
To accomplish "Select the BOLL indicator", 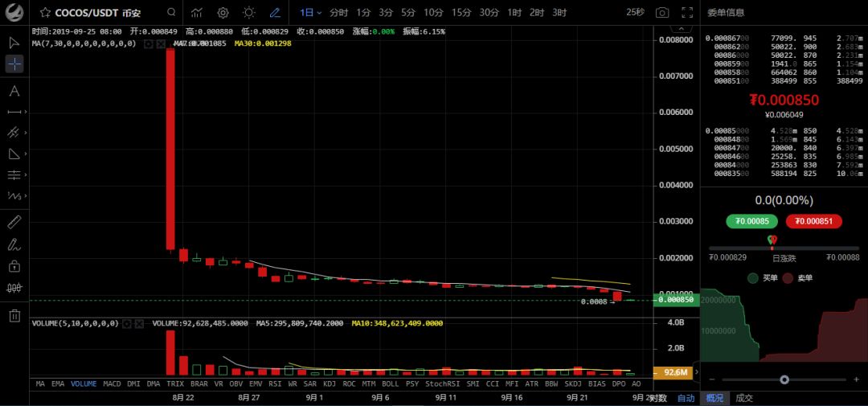I will coord(391,383).
